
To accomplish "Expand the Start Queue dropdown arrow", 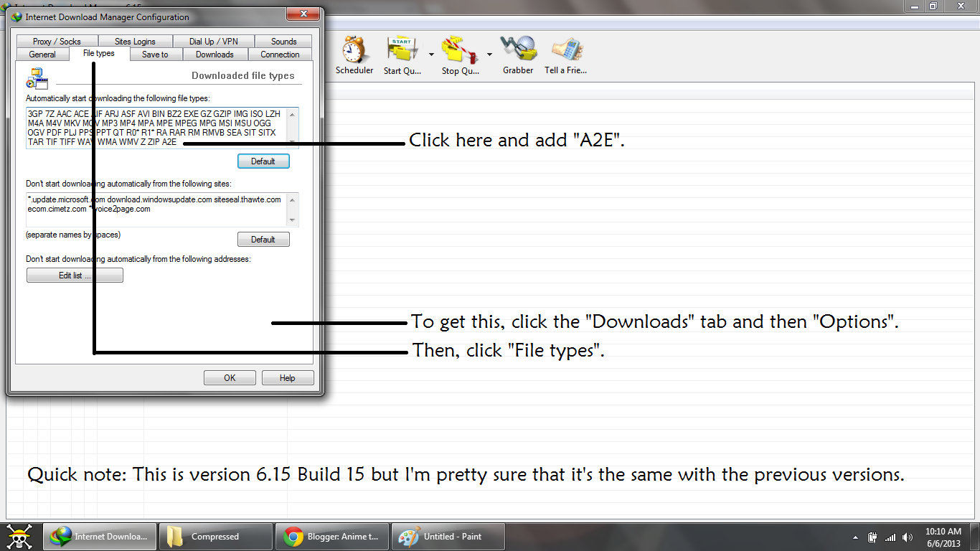I will (431, 55).
